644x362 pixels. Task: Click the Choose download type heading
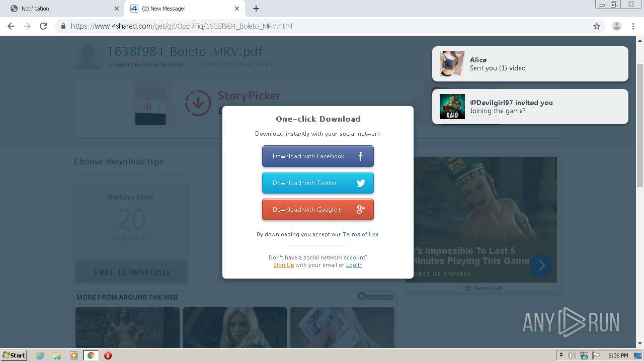(119, 161)
